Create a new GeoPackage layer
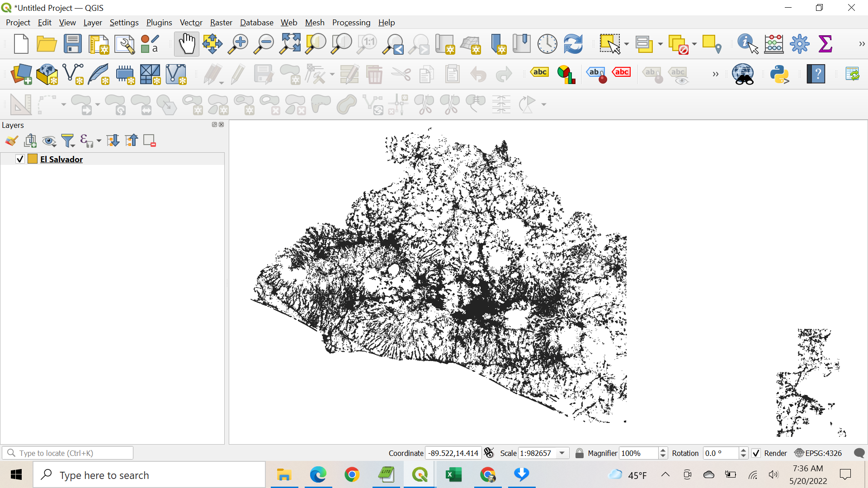Screen dimensions: 868x488 tap(47, 74)
